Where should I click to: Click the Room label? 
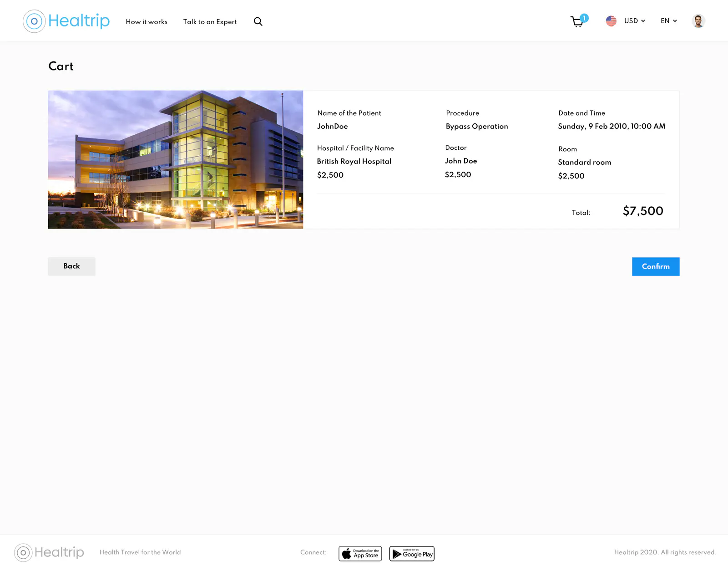[568, 149]
